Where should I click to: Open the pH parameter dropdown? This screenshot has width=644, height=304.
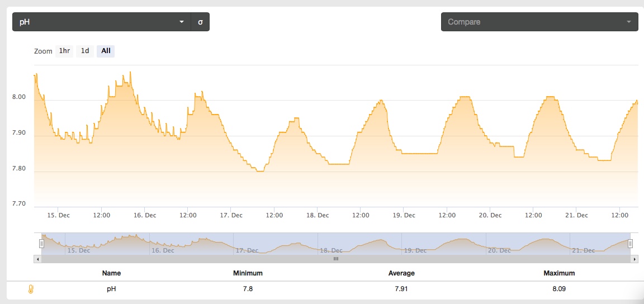[101, 22]
